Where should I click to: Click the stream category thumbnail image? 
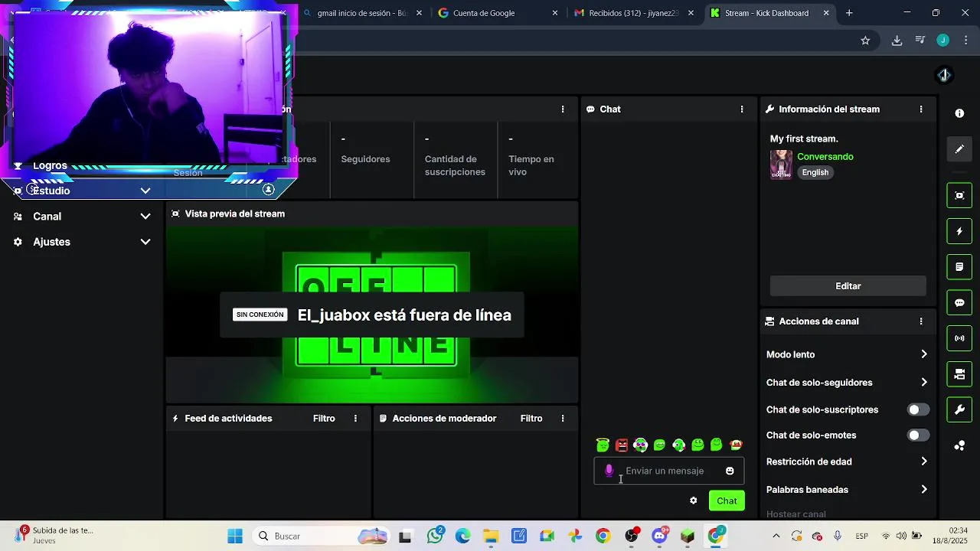click(781, 165)
